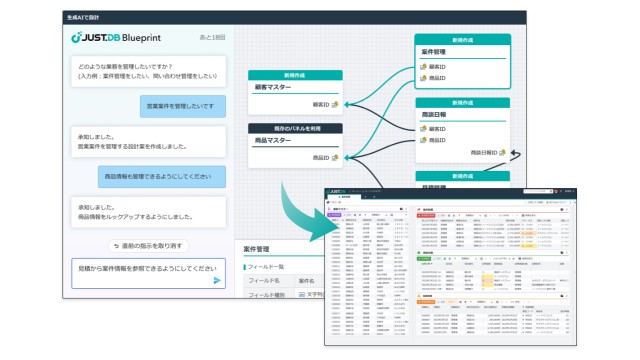Image resolution: width=640 pixels, height=360 pixels.
Task: Click the 商品情報も管理できるようにしてください chat bubble
Action: tap(162, 177)
